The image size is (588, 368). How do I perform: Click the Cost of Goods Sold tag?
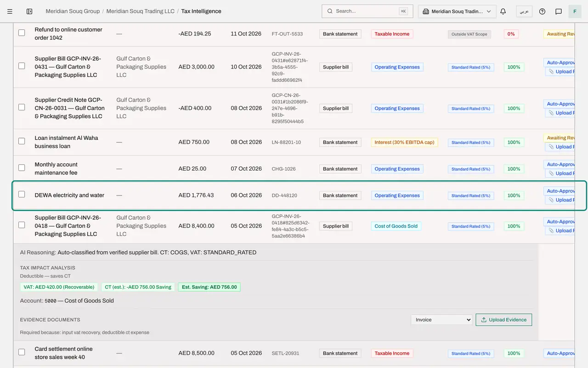[396, 226]
